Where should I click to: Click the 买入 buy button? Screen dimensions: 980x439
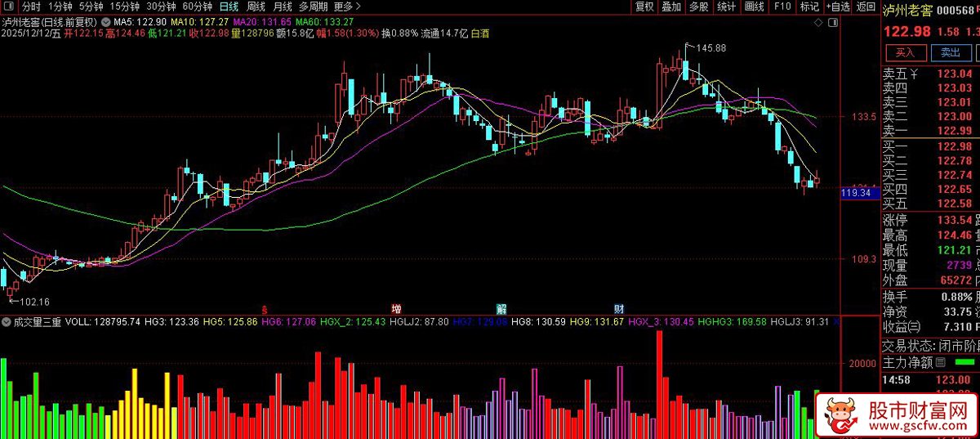[905, 52]
